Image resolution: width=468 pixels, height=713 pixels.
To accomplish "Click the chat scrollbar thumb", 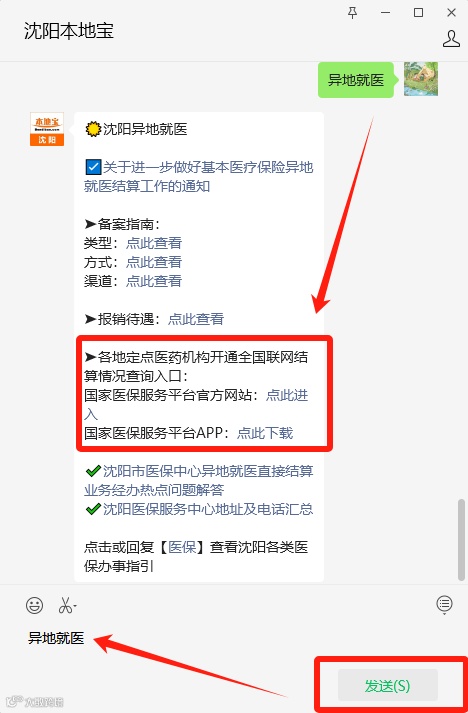I will click(461, 540).
